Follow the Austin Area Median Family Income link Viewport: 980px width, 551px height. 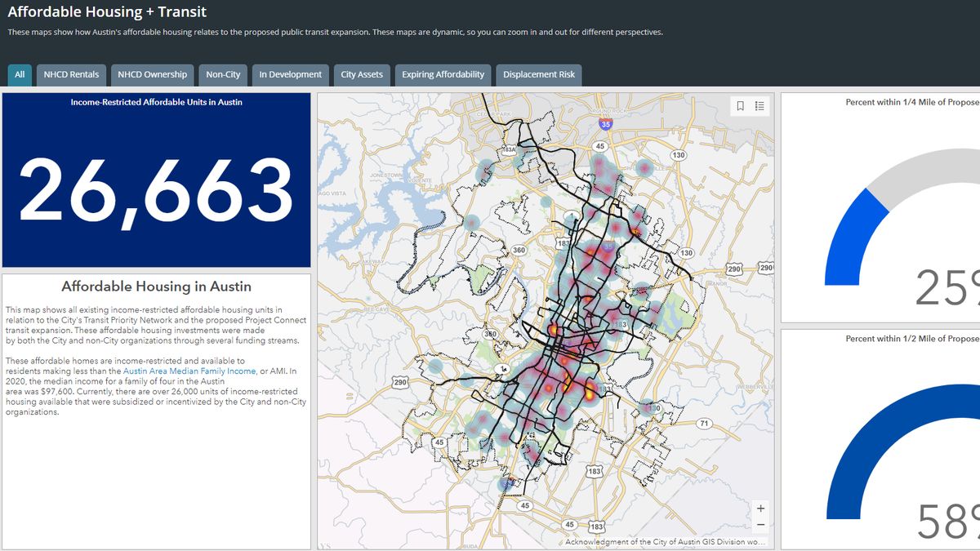[x=189, y=371]
